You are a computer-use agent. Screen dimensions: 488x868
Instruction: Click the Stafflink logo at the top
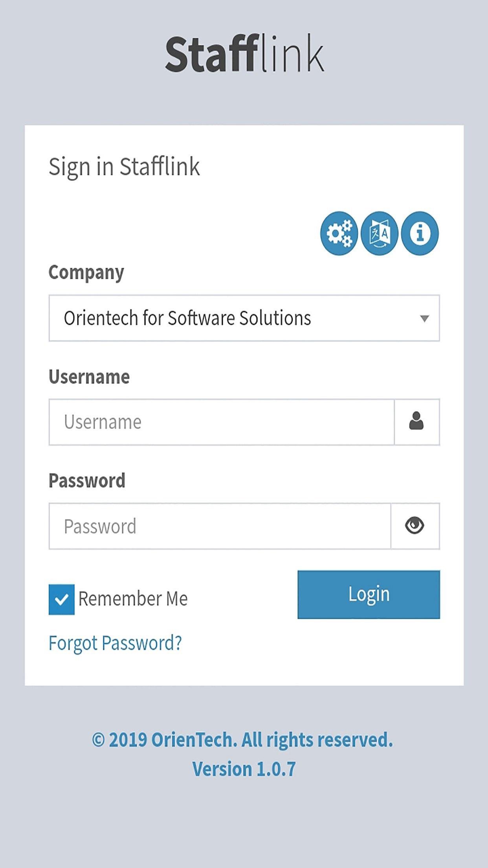coord(244,55)
